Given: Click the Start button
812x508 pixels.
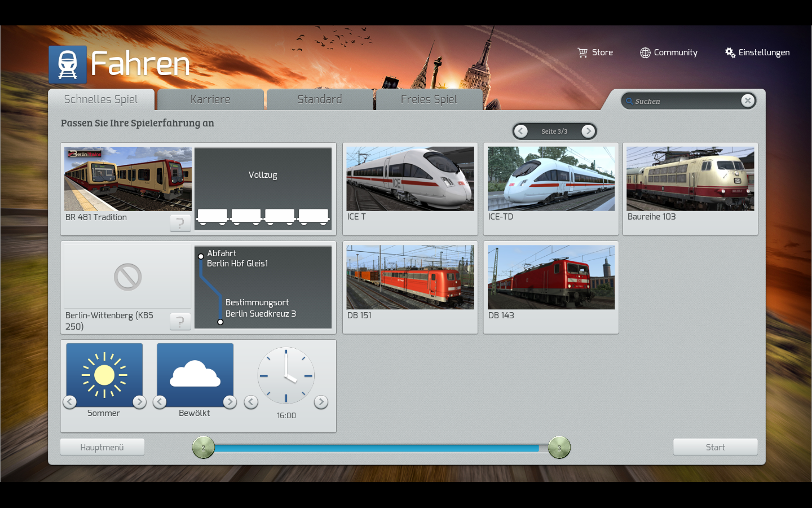Looking at the screenshot, I should [x=716, y=447].
